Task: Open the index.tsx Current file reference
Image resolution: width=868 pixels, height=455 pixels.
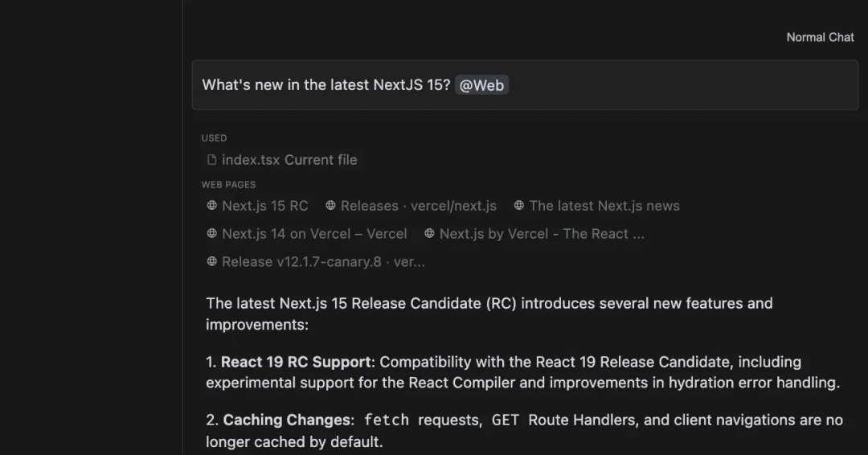Action: pyautogui.click(x=289, y=160)
